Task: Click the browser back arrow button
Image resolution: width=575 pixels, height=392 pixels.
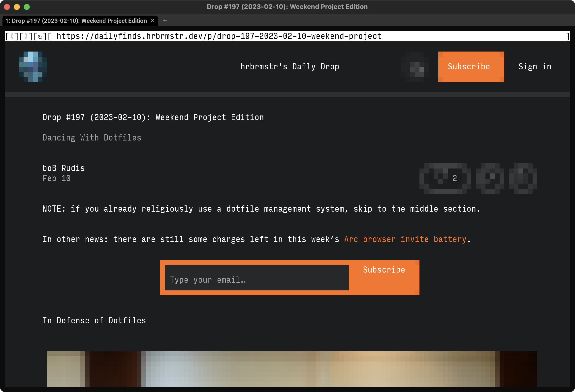Action: tap(12, 36)
